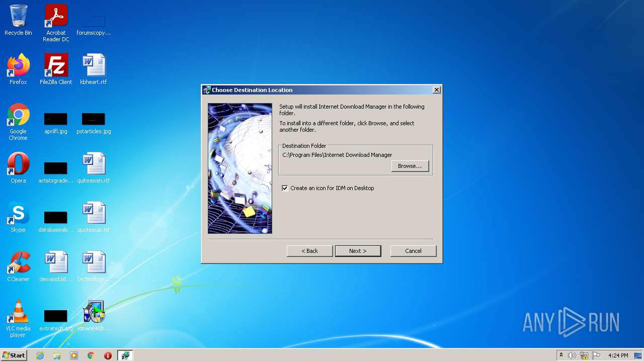Launch the CCleaner desktop shortcut
This screenshot has height=362, width=644.
pos(18,266)
